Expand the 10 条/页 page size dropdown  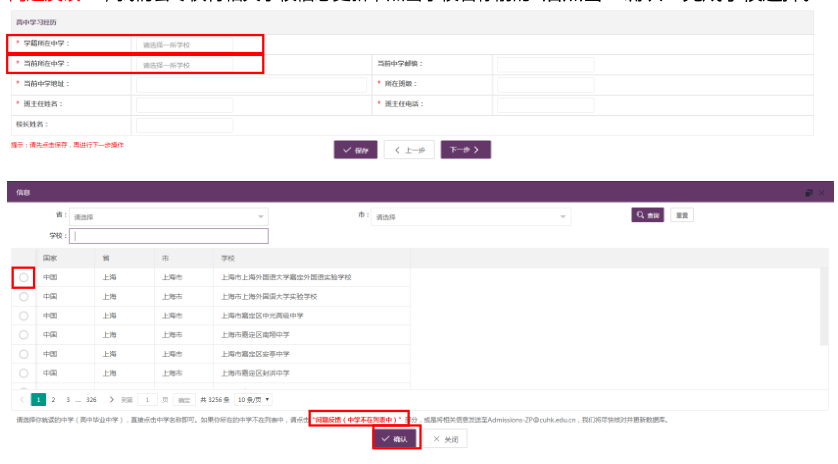coord(254,399)
